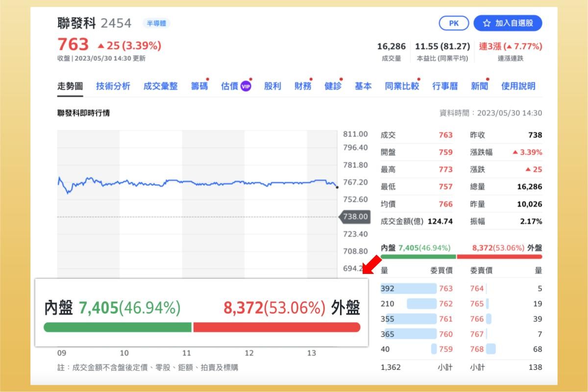Click the 連3漲 streak indicator
Image resolution: width=588 pixels, height=392 pixels.
[x=511, y=47]
